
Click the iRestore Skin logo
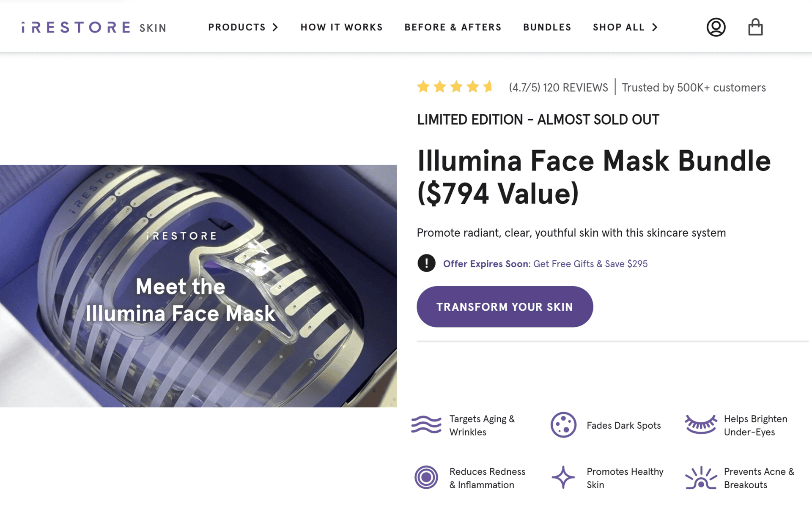(94, 27)
